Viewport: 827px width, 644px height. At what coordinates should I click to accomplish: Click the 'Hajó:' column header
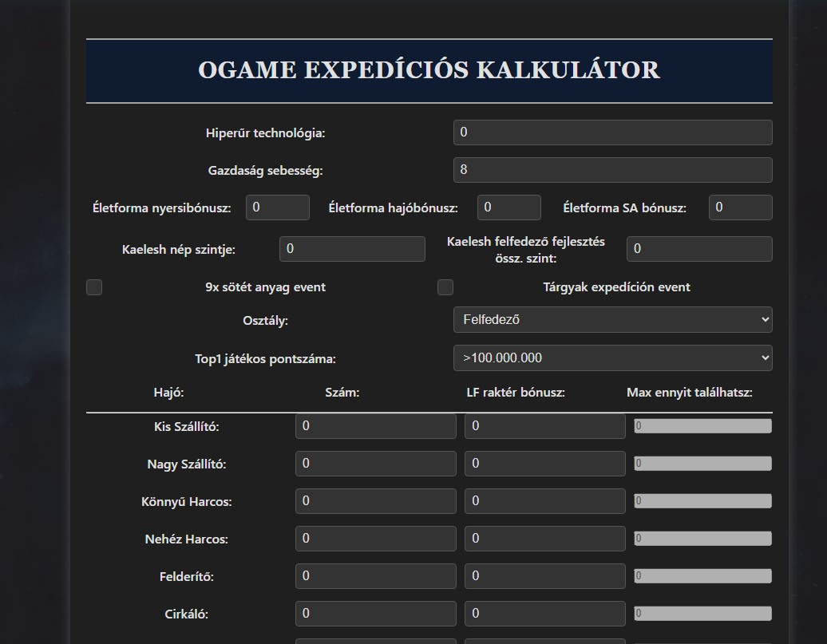(x=168, y=393)
